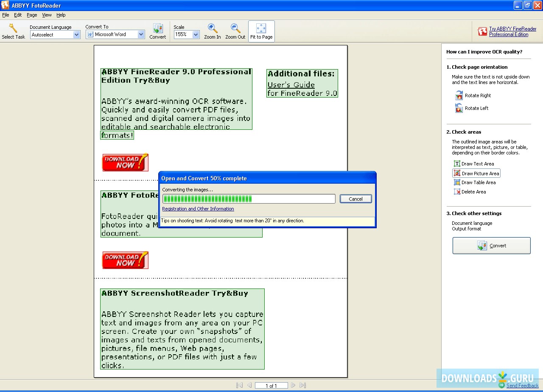Open Registration and Other Information link

coord(198,209)
